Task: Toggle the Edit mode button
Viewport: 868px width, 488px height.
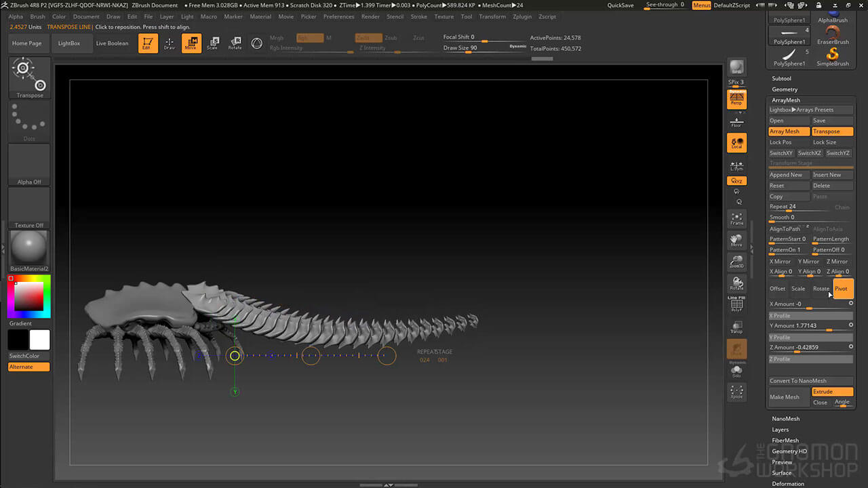Action: 147,43
